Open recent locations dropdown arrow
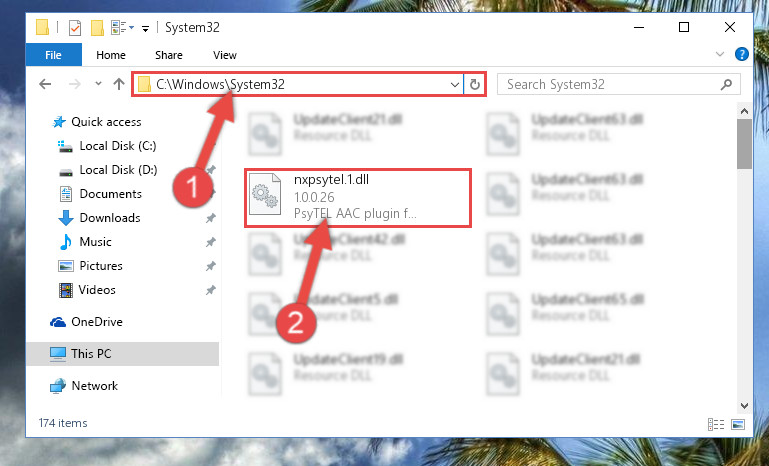 point(98,84)
